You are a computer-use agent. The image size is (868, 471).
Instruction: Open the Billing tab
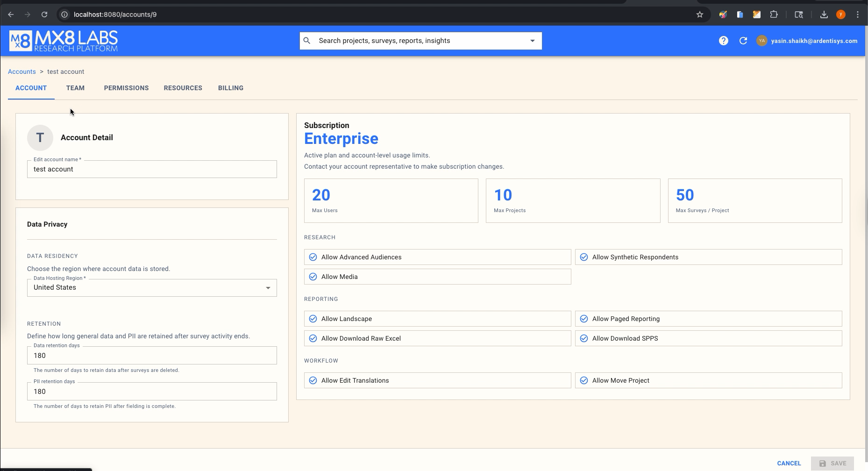pos(230,88)
